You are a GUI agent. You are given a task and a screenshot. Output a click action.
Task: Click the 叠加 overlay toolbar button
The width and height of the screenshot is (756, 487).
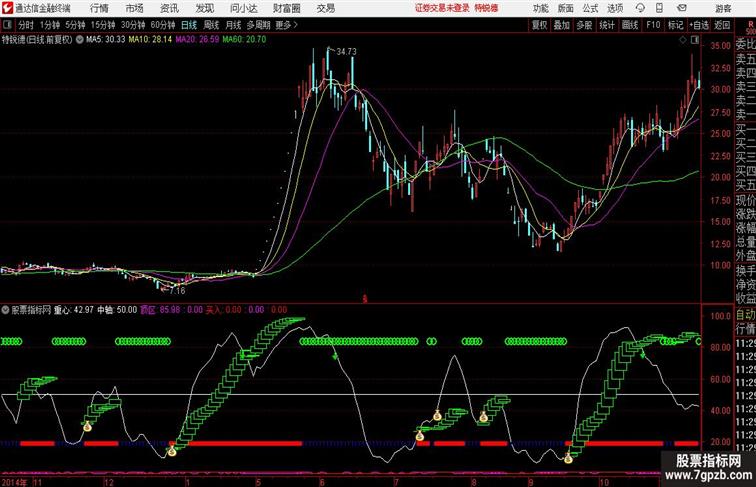(x=562, y=25)
